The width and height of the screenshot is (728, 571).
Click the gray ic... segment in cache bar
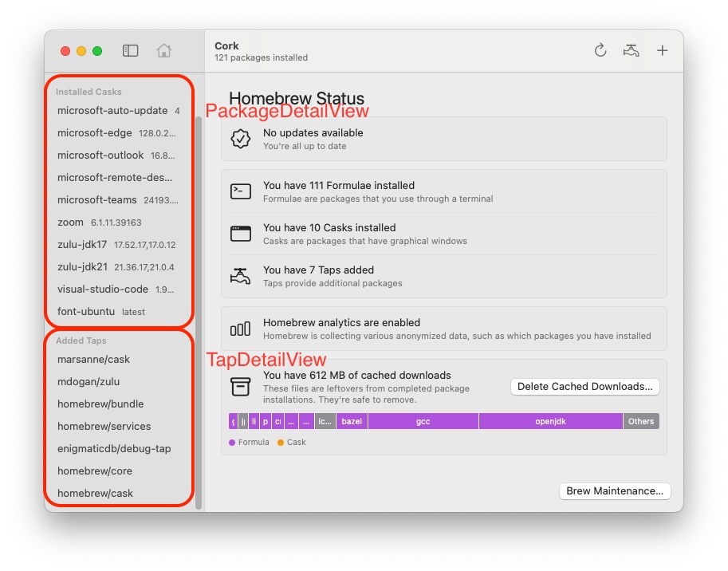pyautogui.click(x=325, y=421)
